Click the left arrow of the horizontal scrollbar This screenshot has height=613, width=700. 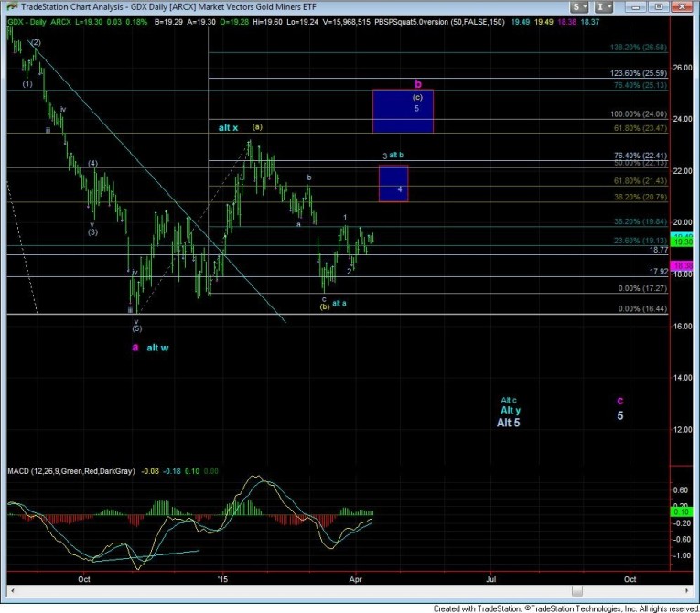(x=12, y=591)
